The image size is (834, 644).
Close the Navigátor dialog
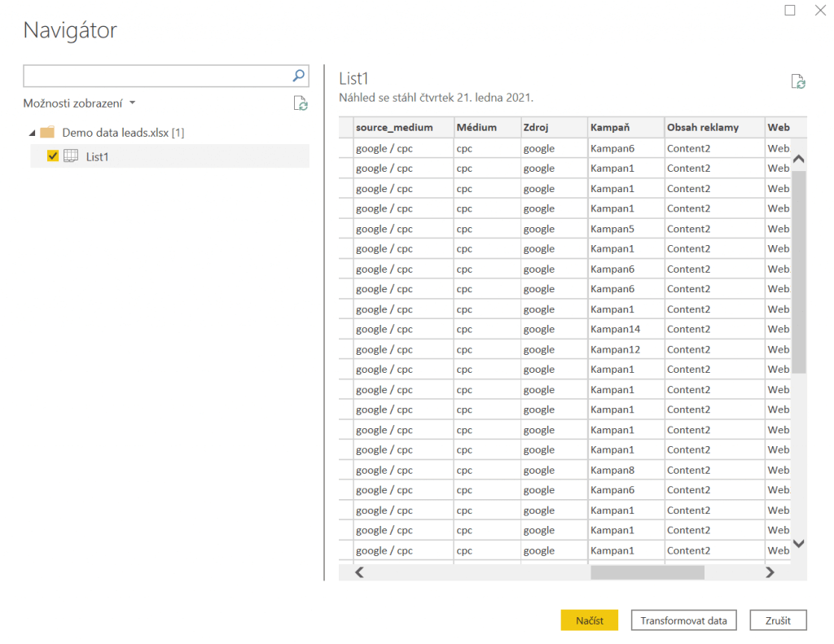(x=820, y=11)
